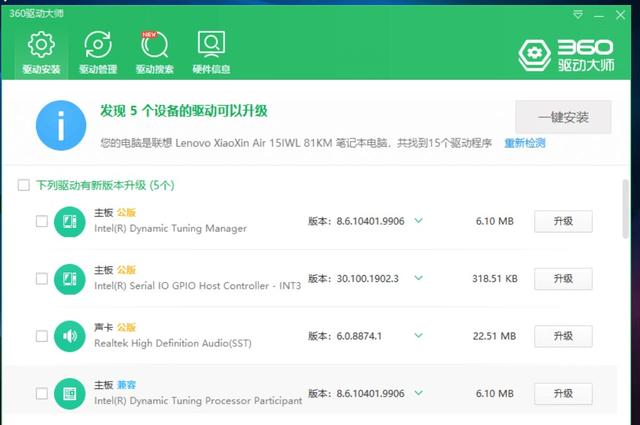640x425 pixels.
Task: Click the Realtek audio speaker icon
Action: click(70, 336)
